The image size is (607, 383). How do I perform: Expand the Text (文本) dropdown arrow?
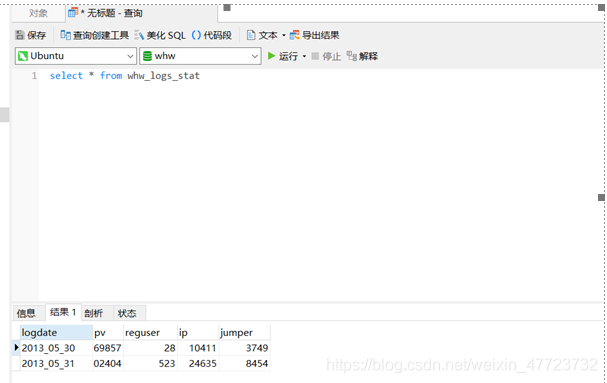[x=284, y=35]
